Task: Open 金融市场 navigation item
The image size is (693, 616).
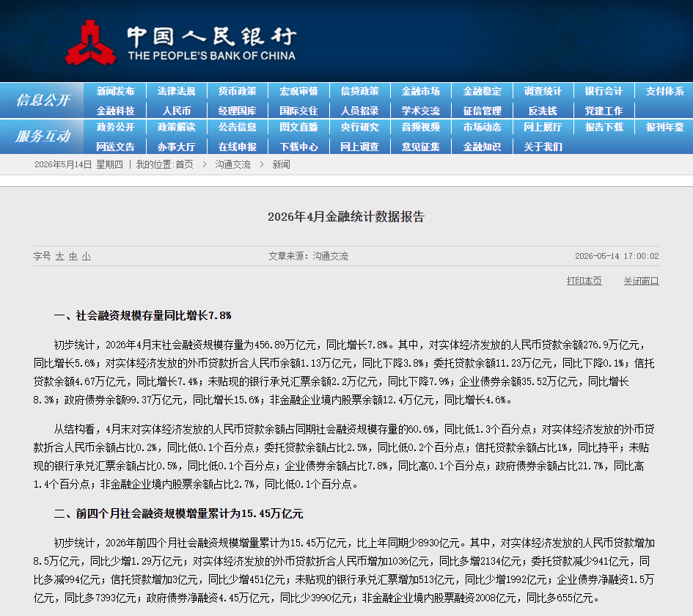Action: pos(421,91)
